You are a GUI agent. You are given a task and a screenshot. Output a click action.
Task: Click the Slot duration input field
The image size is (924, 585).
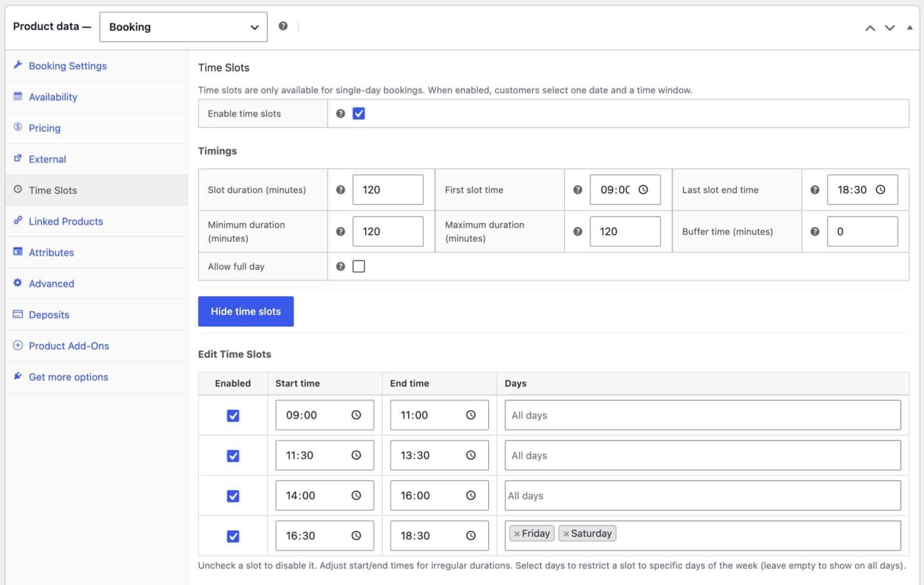(x=388, y=190)
